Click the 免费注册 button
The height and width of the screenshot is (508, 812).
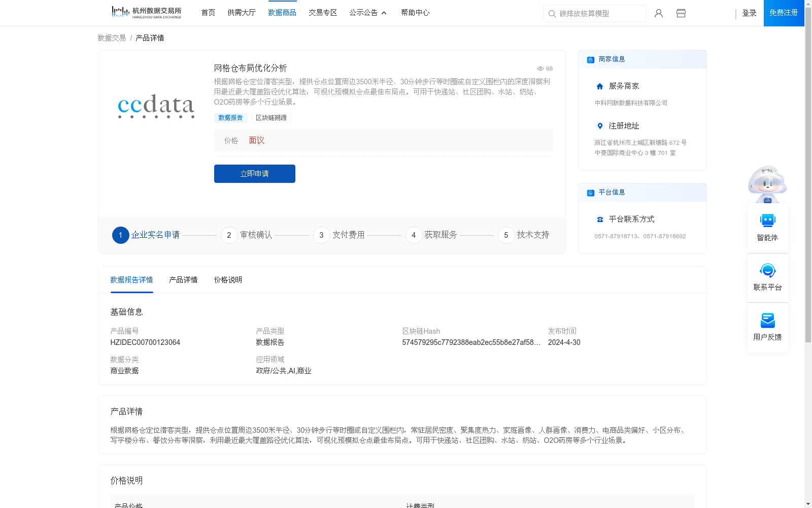coord(784,13)
